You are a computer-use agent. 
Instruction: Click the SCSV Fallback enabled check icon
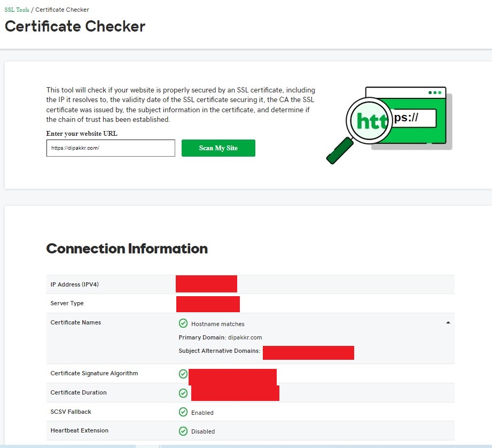(x=183, y=412)
